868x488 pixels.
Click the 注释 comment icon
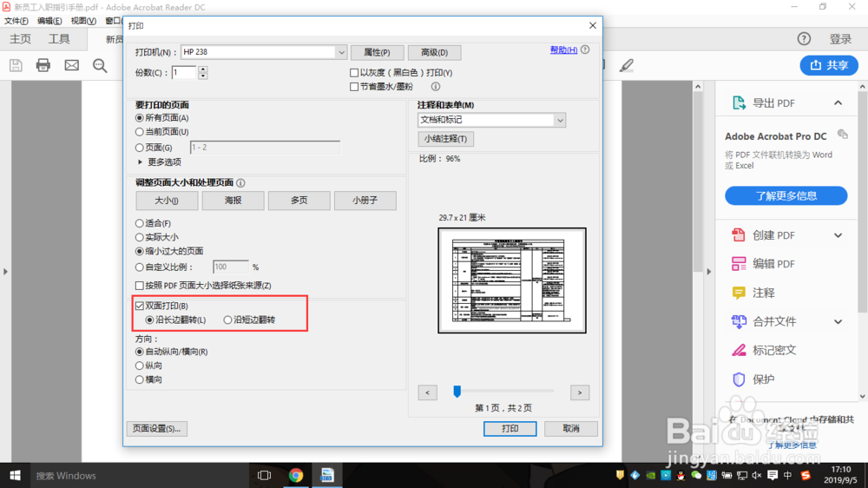pyautogui.click(x=739, y=293)
